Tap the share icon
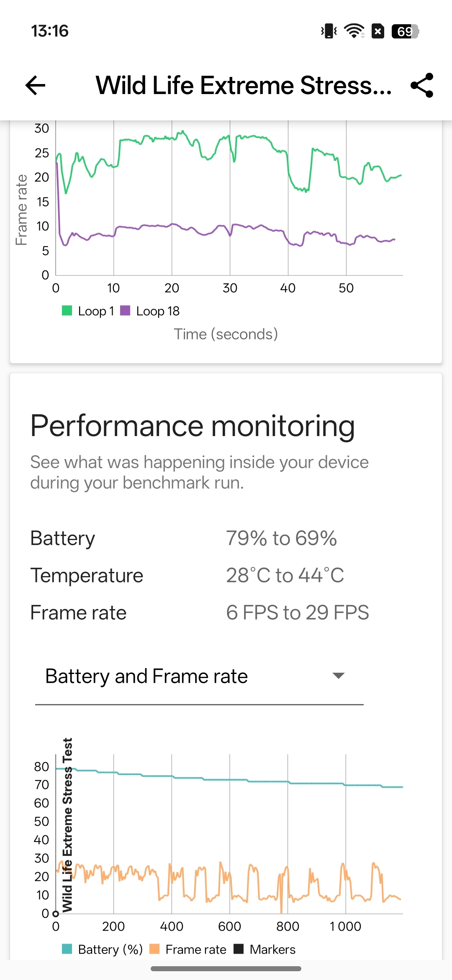Image resolution: width=452 pixels, height=980 pixels. pos(422,85)
